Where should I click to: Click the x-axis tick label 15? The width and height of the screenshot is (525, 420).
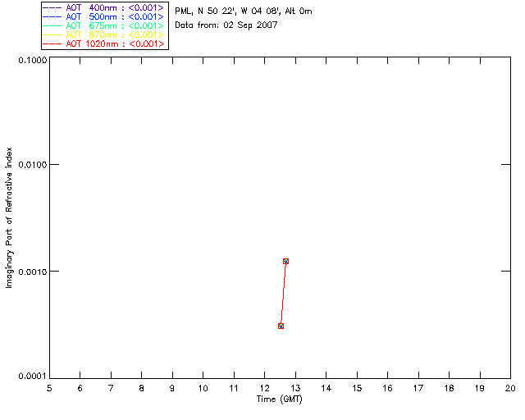[357, 388]
